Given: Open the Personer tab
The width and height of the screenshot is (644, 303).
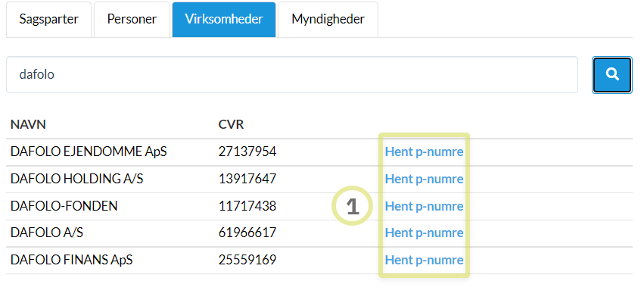Looking at the screenshot, I should click(x=132, y=20).
